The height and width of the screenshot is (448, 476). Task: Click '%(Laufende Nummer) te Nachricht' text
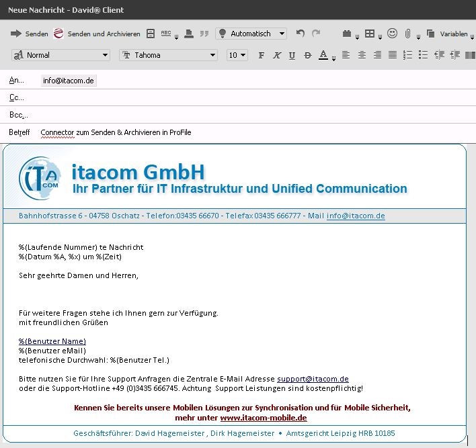click(x=81, y=247)
